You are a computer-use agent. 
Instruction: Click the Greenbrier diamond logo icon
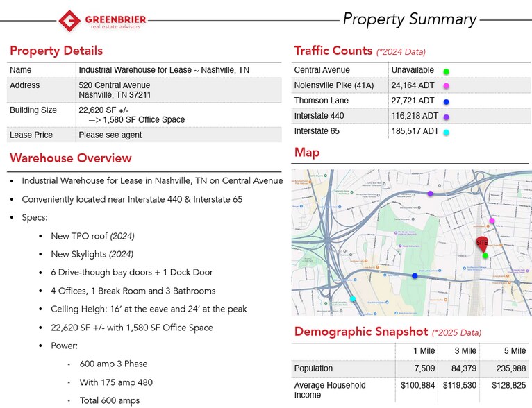(x=69, y=21)
